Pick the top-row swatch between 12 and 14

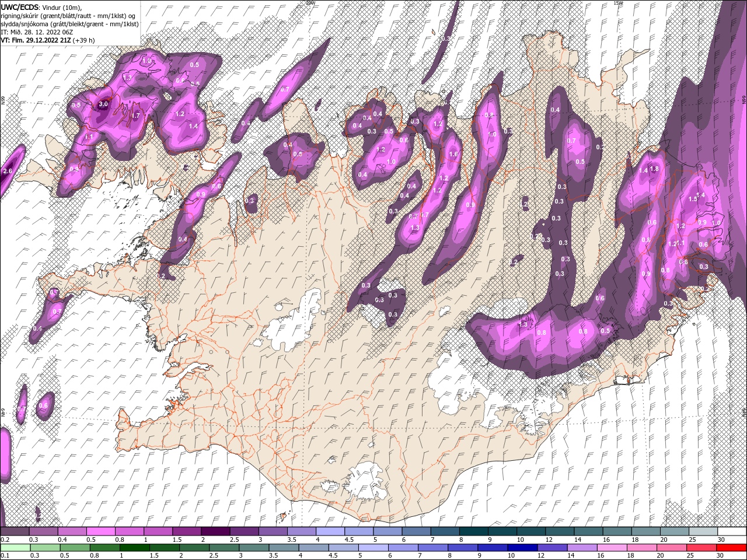559,531
